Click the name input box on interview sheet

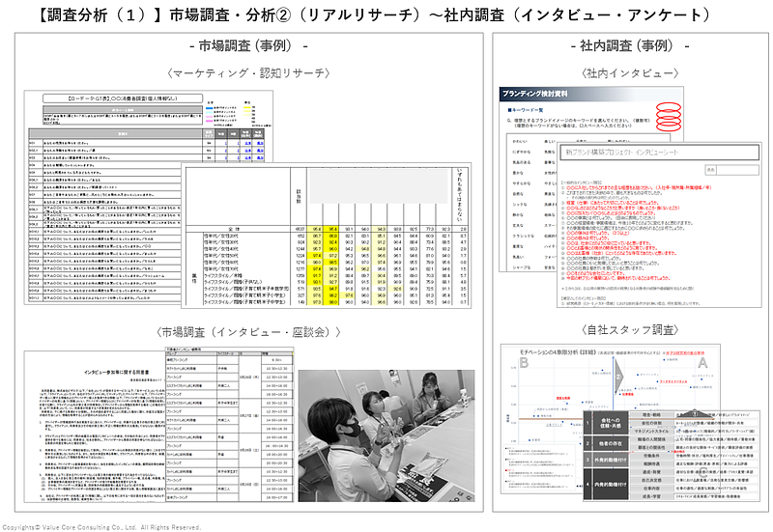click(x=738, y=168)
